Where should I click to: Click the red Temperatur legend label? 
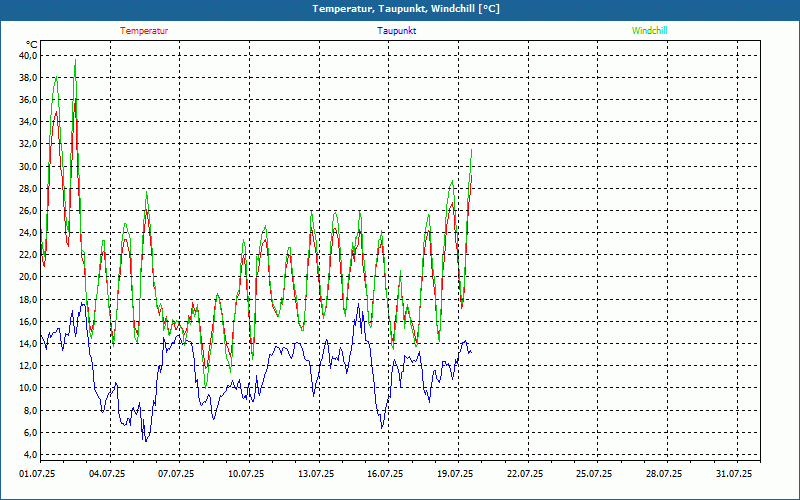click(144, 31)
